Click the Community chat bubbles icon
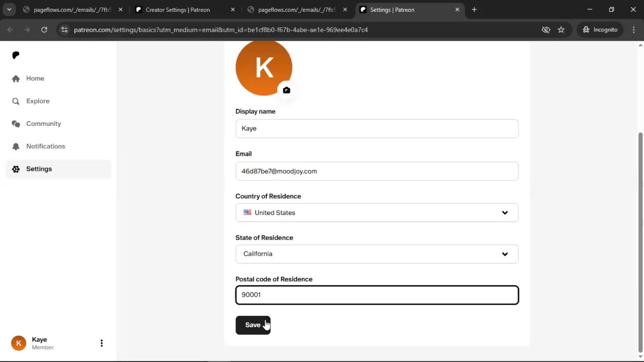This screenshot has width=644, height=362. pyautogui.click(x=16, y=124)
